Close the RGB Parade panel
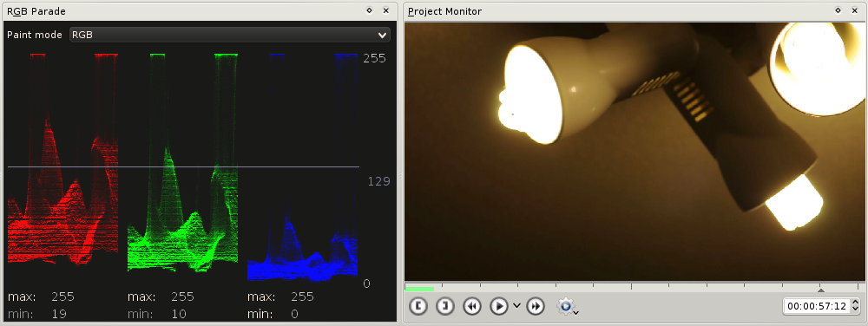This screenshot has width=868, height=326. click(386, 10)
